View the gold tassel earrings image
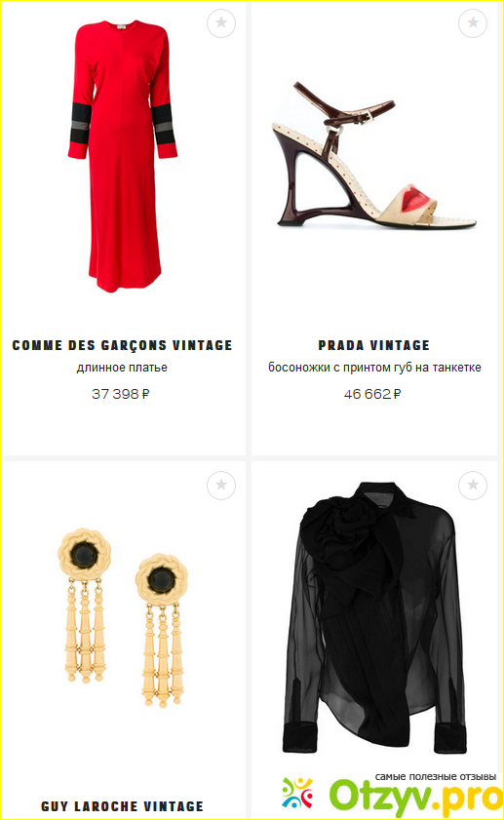 [122, 617]
